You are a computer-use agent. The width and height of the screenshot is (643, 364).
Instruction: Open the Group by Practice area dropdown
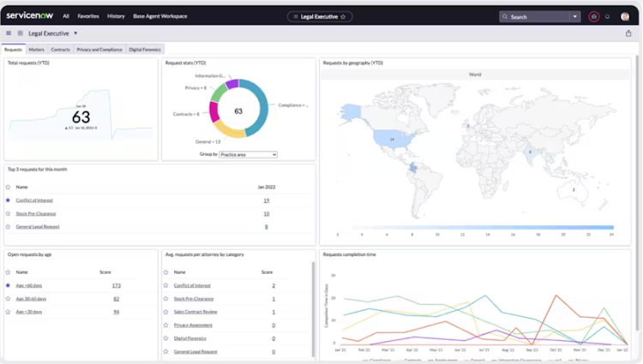tap(248, 154)
